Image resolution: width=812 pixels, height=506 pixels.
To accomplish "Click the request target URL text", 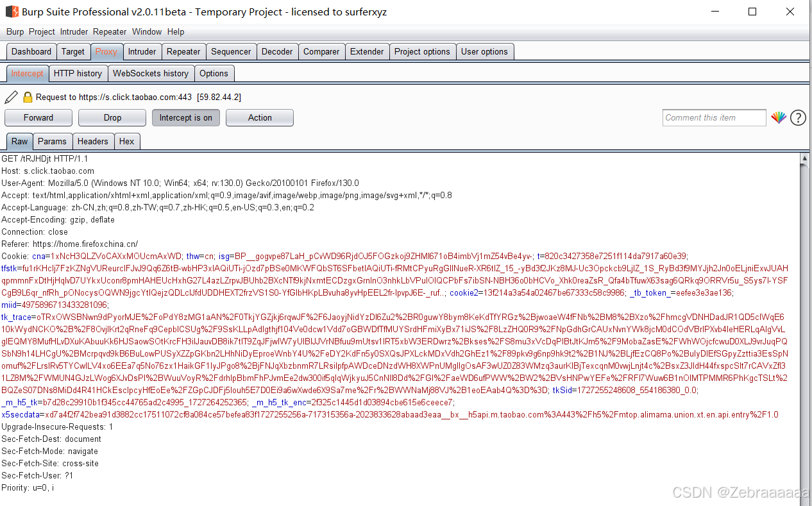I will click(x=138, y=97).
